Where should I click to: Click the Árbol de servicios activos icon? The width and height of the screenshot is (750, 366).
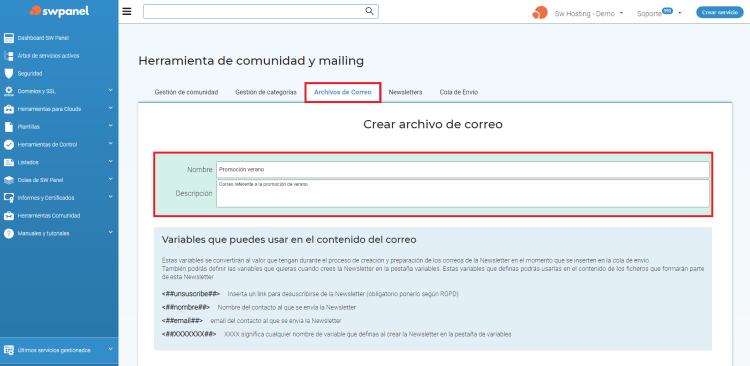tap(9, 55)
